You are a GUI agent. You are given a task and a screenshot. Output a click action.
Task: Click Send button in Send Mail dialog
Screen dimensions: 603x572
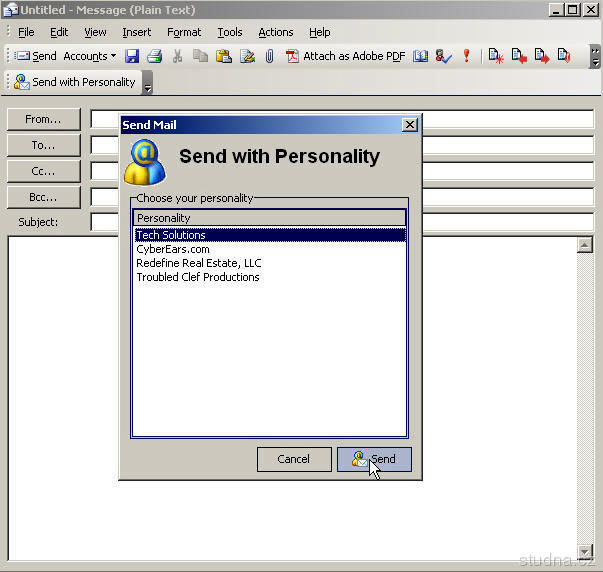point(375,459)
